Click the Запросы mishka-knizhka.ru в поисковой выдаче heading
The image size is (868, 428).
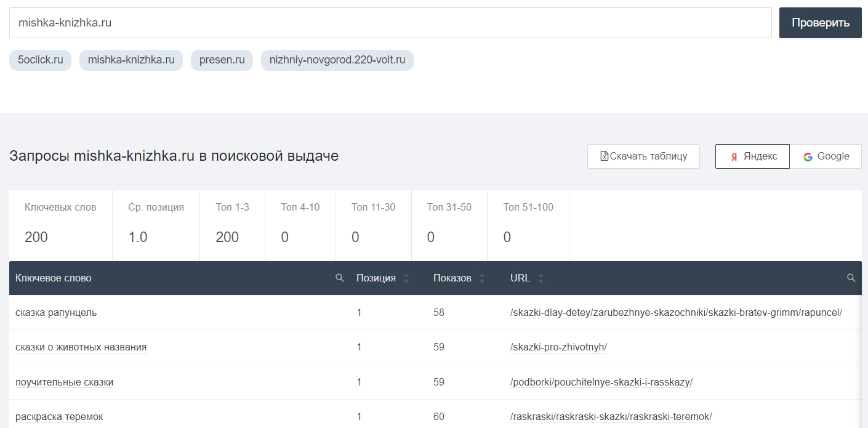[174, 156]
